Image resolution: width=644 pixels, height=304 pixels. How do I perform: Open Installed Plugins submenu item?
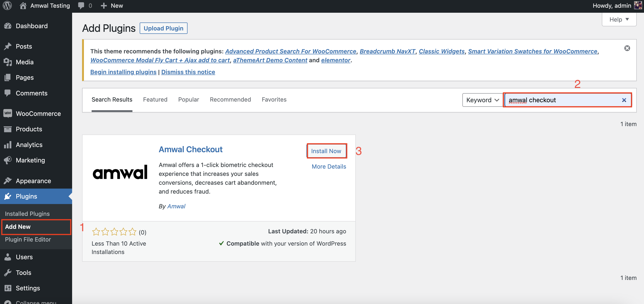pyautogui.click(x=27, y=213)
